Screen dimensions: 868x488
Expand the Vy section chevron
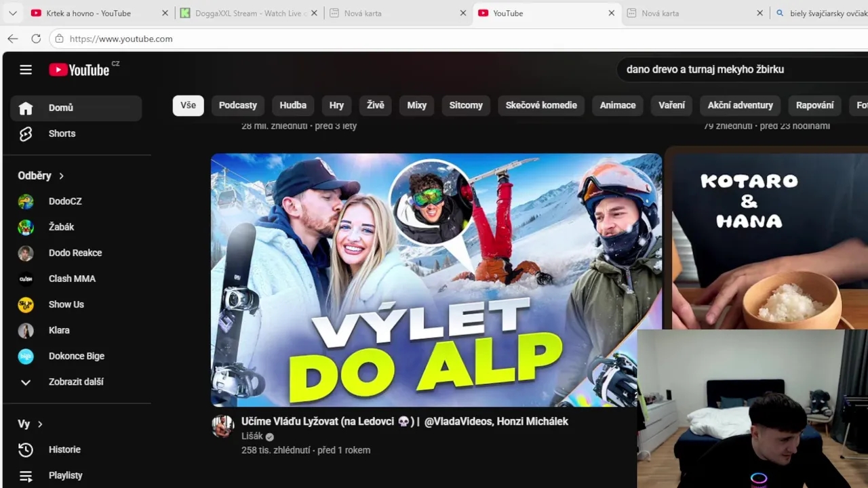click(40, 424)
